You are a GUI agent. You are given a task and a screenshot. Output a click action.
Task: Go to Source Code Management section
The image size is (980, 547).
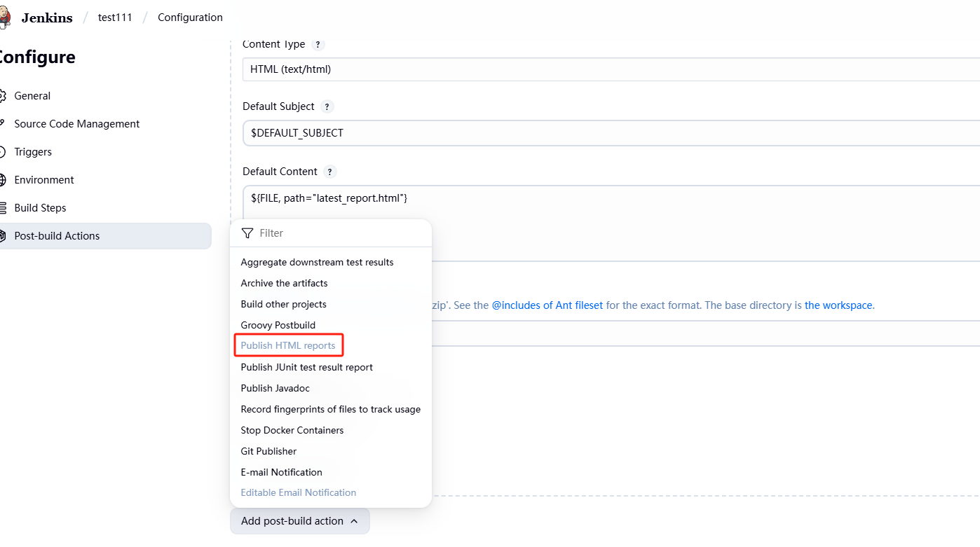(x=77, y=124)
